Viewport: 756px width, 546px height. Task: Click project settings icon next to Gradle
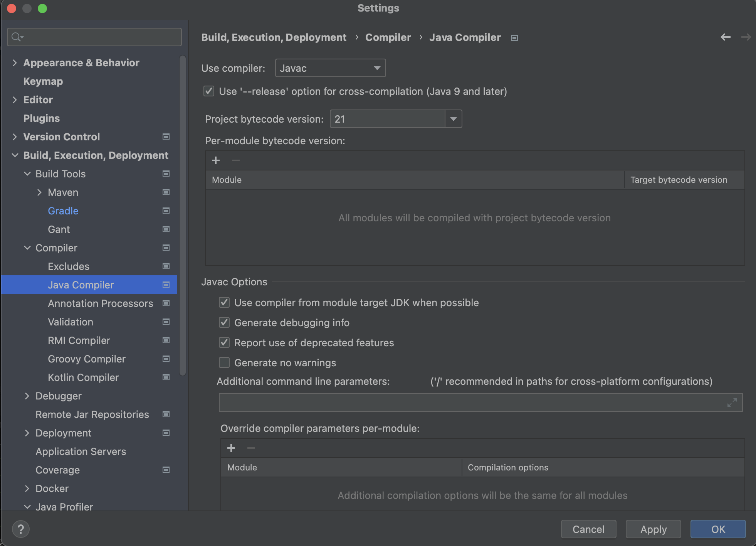[166, 211]
